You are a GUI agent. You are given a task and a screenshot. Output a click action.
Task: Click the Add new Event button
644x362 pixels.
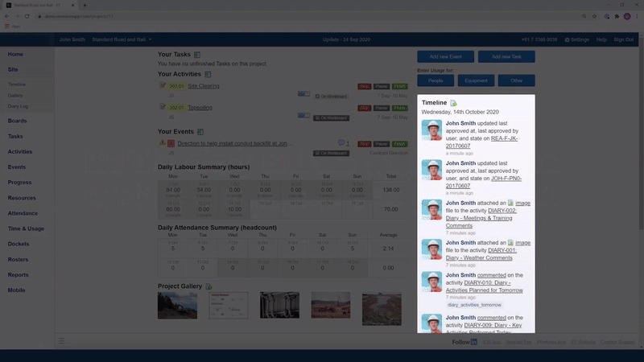click(x=445, y=57)
